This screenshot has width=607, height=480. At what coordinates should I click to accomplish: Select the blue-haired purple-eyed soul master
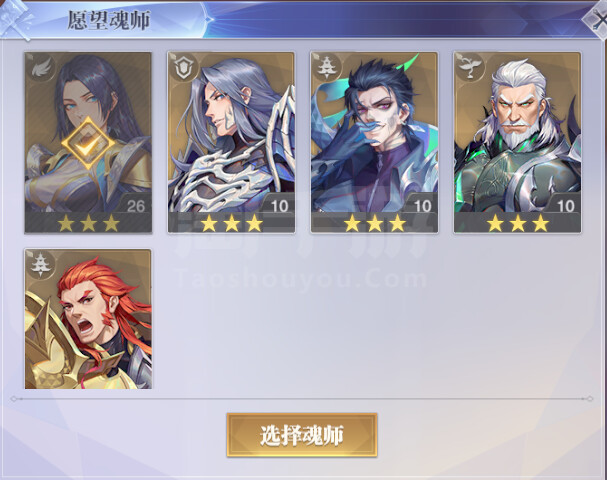coord(374,143)
